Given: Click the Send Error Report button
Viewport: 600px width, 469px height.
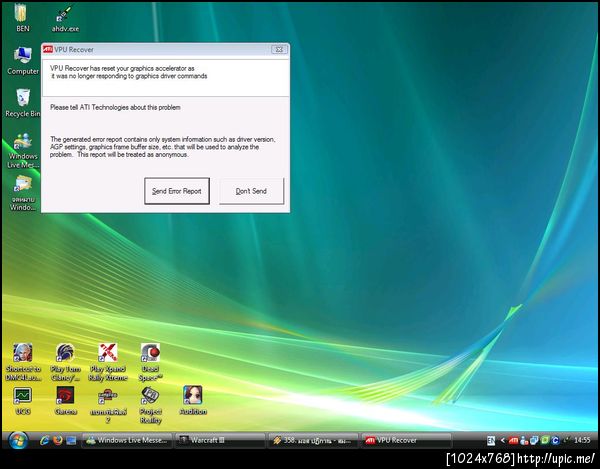Looking at the screenshot, I should point(177,191).
